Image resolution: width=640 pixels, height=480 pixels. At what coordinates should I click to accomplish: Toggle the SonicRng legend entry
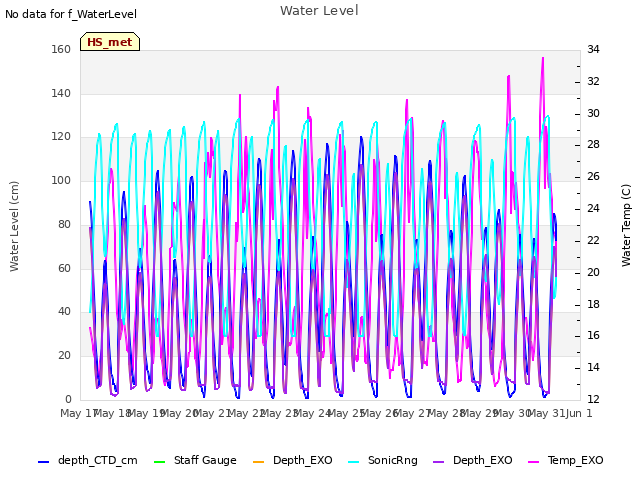[x=383, y=460]
